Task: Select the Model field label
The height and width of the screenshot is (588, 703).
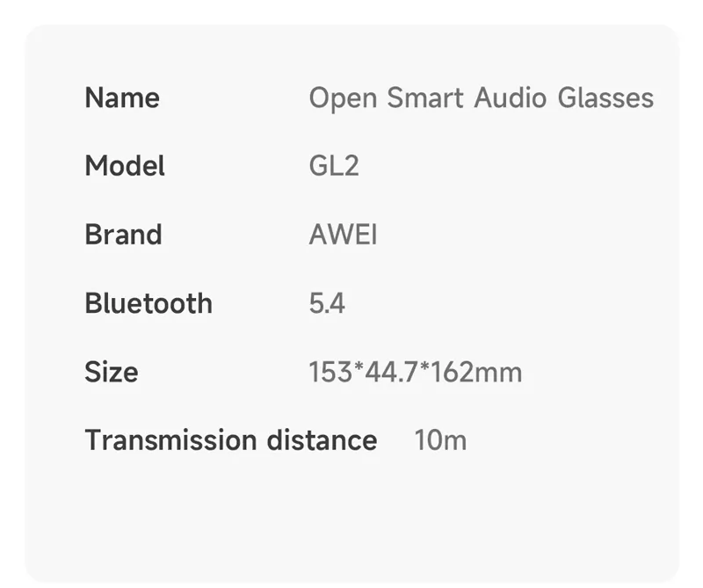Action: [125, 166]
